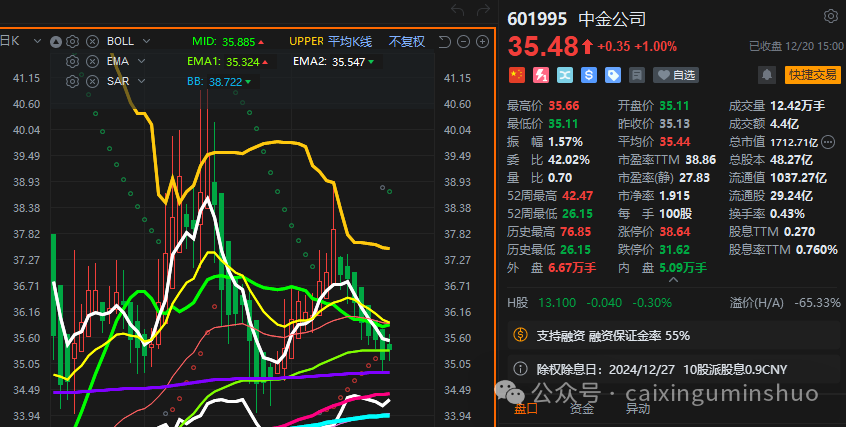Click 溢价(H/A) -65.33% value
Viewport: 846px width, 427px height.
817,303
